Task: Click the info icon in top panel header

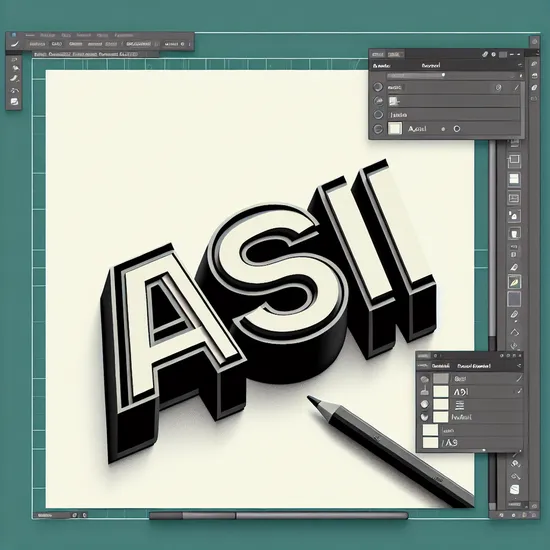Action: point(494,54)
